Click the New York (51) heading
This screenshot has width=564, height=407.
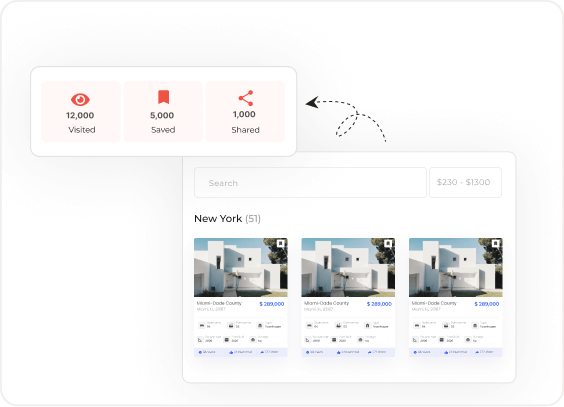(x=227, y=219)
